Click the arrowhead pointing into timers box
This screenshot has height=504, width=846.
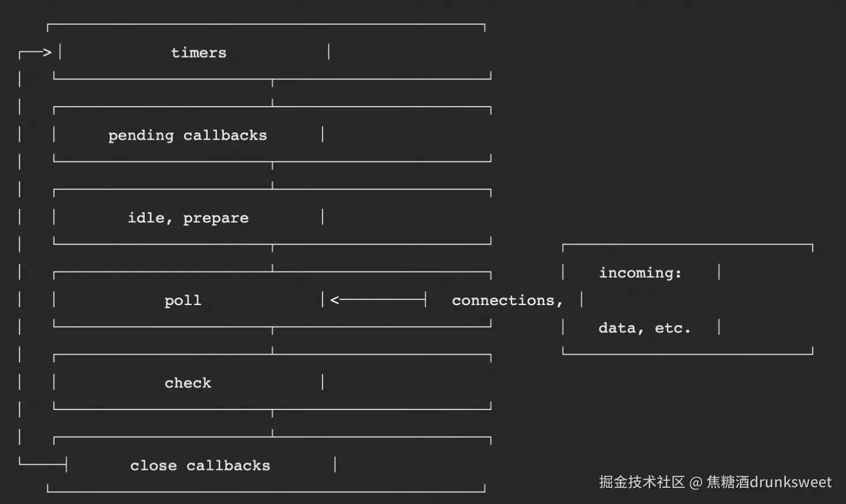pos(47,52)
